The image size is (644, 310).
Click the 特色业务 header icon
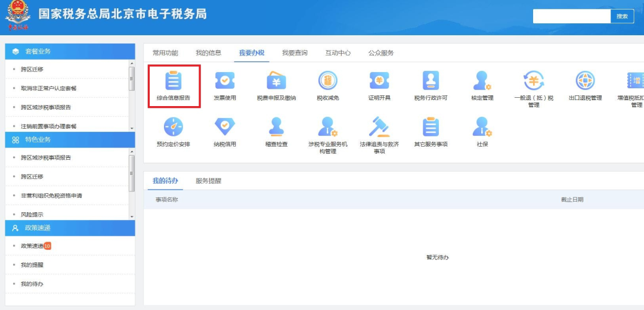tap(16, 139)
